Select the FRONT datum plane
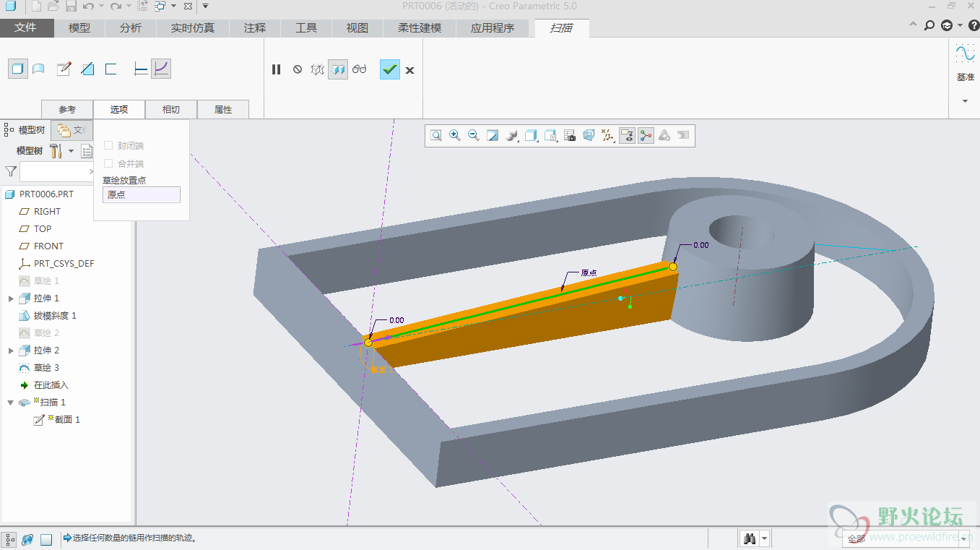This screenshot has width=980, height=550. [x=48, y=246]
